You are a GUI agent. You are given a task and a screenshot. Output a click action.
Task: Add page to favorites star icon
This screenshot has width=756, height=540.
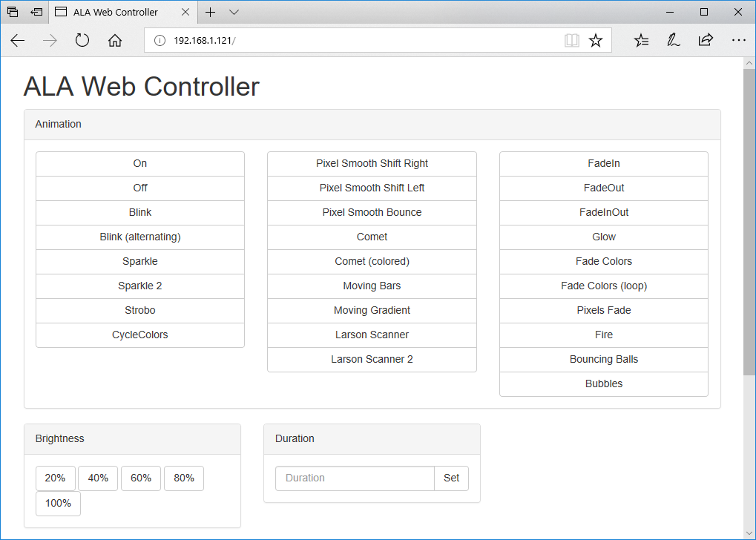(x=596, y=41)
